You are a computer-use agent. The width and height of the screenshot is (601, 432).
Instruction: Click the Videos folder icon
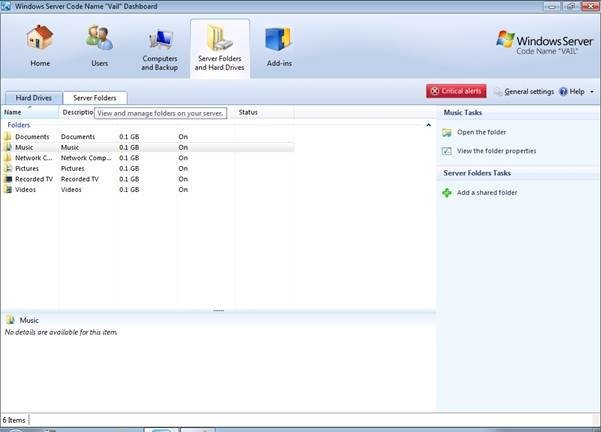tap(8, 189)
